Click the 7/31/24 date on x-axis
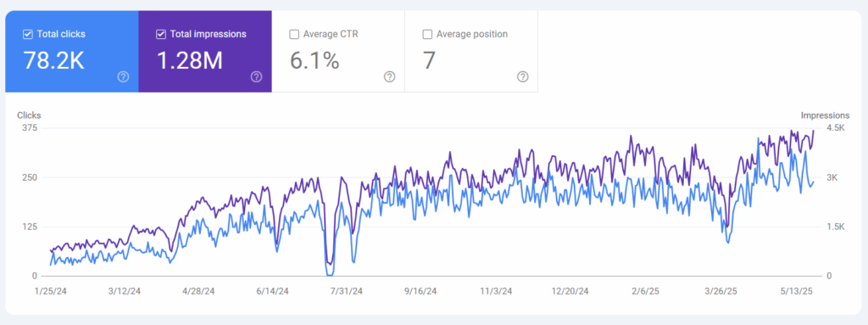The width and height of the screenshot is (868, 325). click(347, 290)
